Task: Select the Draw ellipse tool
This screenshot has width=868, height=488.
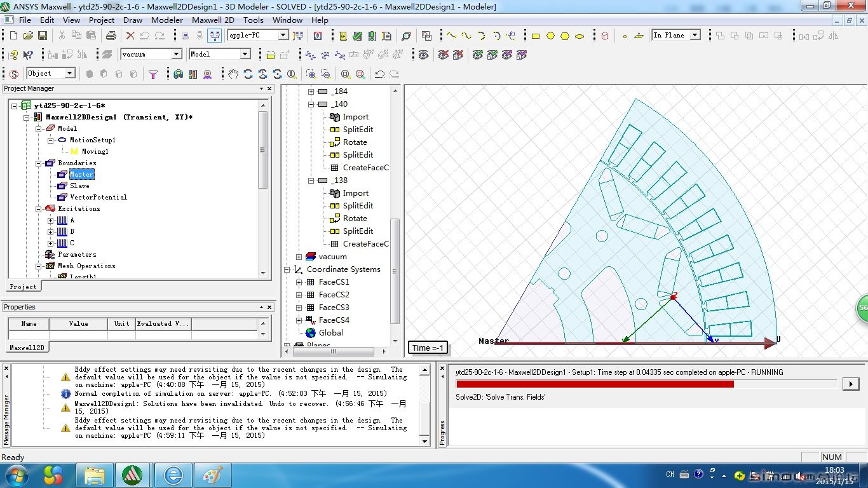Action: pyautogui.click(x=580, y=36)
